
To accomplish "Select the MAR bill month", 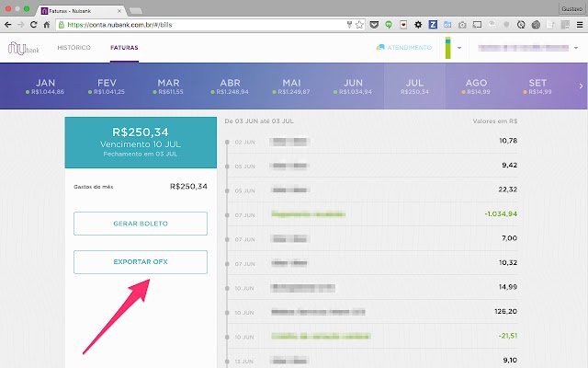I will tap(168, 86).
